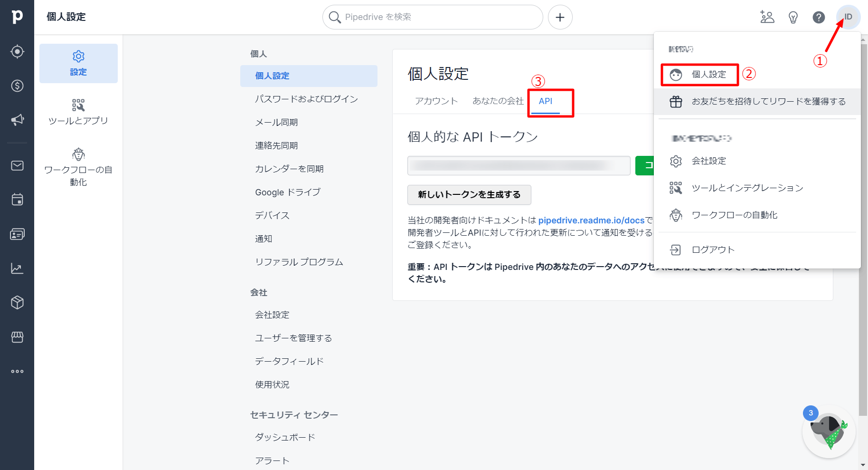Click the Pipedrive logo icon

pos(17,17)
